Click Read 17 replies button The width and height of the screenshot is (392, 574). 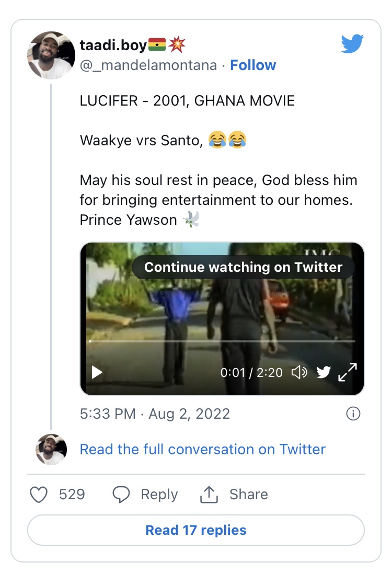(196, 530)
